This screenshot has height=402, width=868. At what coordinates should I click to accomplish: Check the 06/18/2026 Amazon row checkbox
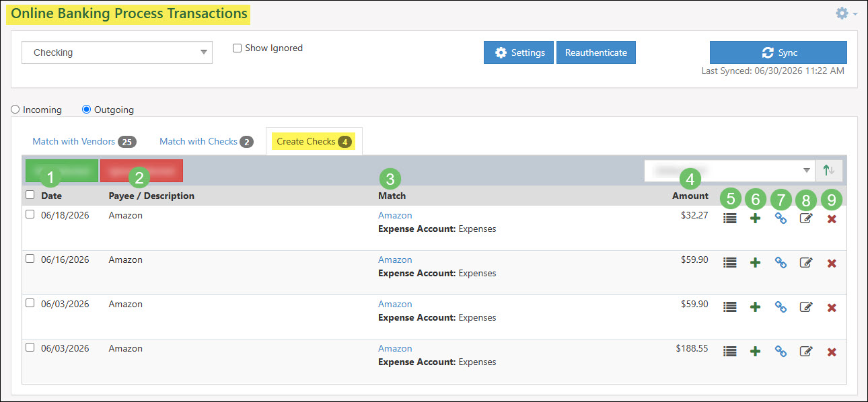coord(30,214)
